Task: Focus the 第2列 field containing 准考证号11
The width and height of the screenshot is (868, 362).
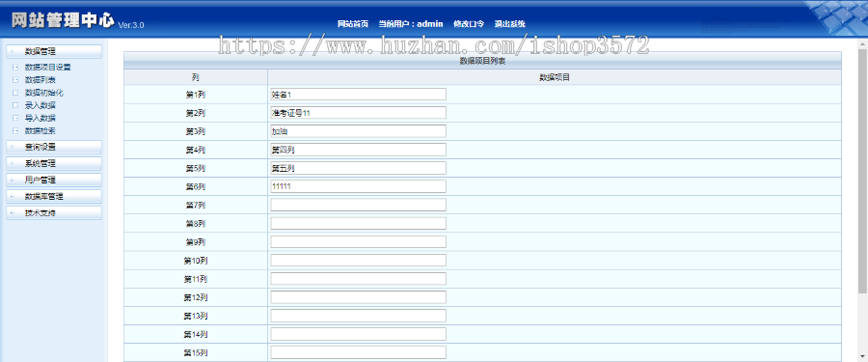Action: pos(358,113)
